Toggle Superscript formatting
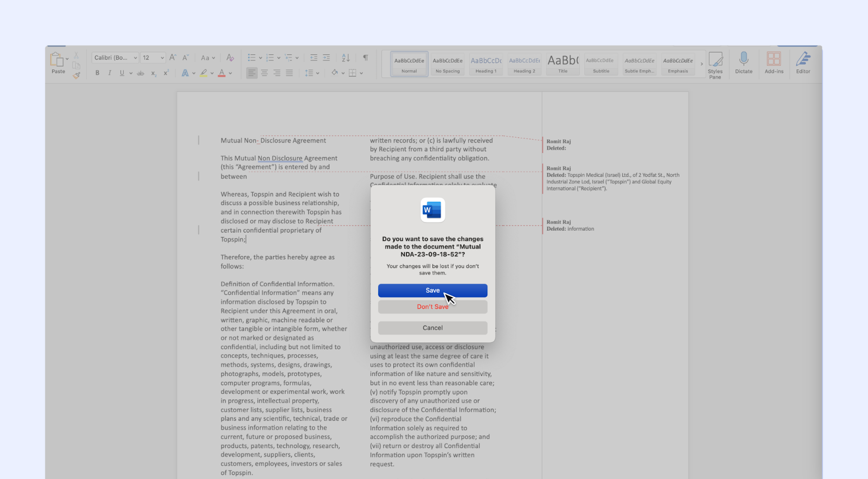Screen dimensions: 868x479 point(166,73)
